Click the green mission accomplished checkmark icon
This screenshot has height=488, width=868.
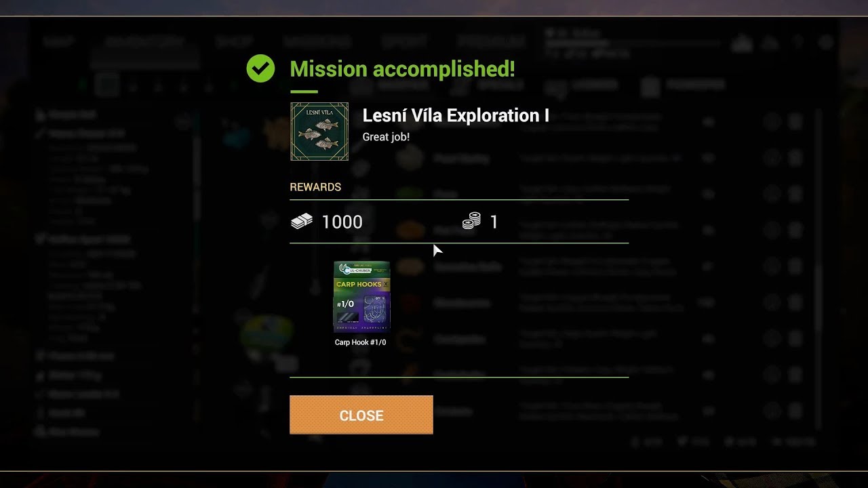(260, 68)
